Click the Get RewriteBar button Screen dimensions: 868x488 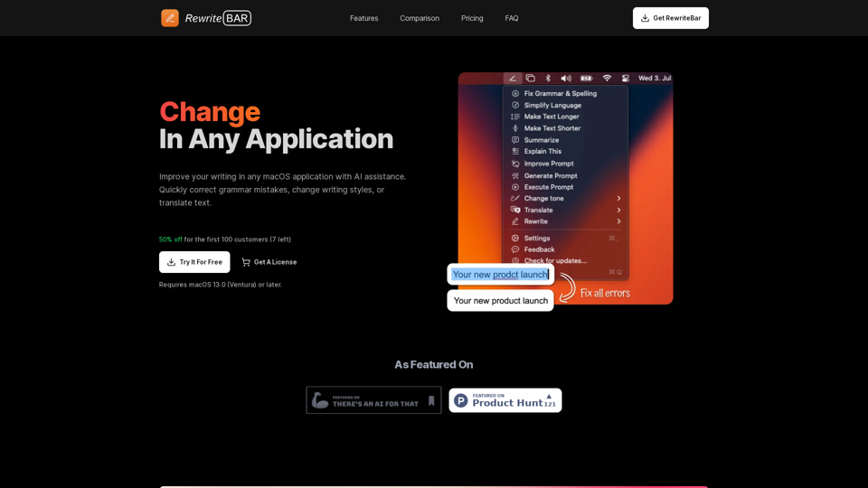(670, 18)
